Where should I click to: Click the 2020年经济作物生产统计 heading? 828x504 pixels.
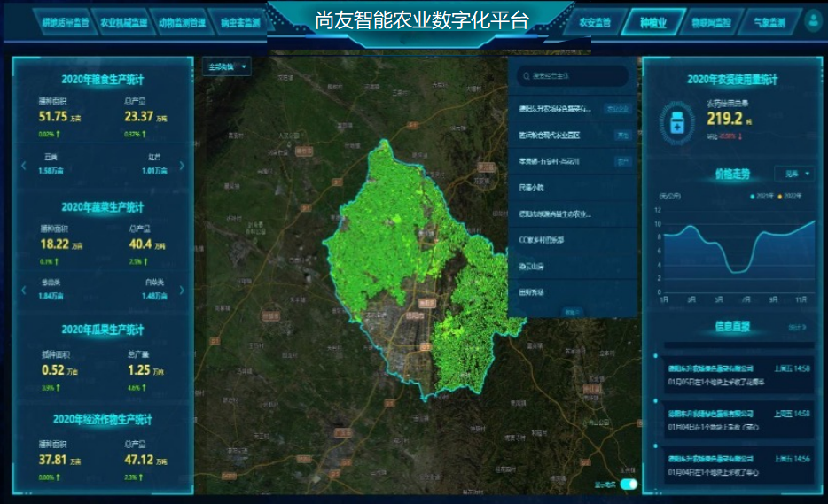point(103,420)
